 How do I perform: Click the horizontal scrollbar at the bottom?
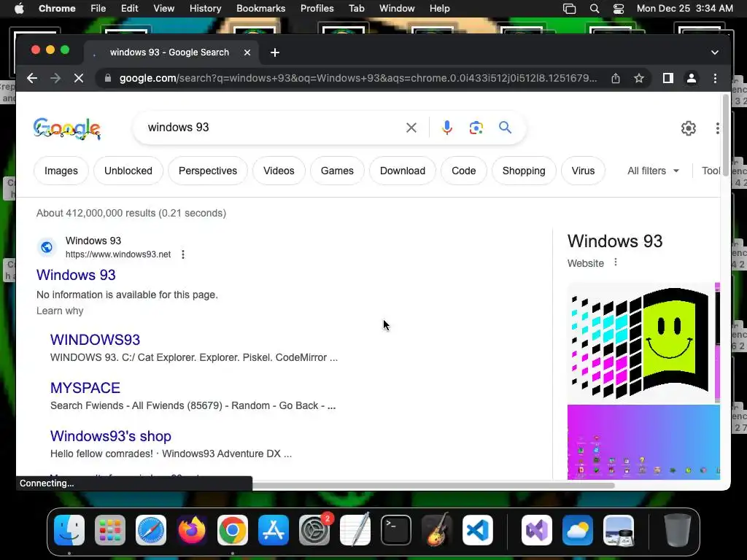[433, 485]
